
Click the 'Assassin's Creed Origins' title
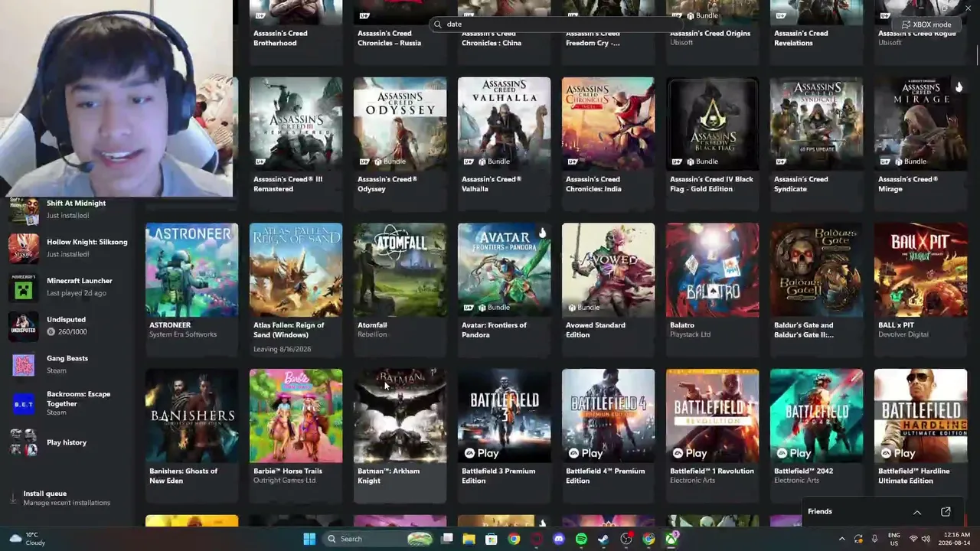(x=710, y=34)
